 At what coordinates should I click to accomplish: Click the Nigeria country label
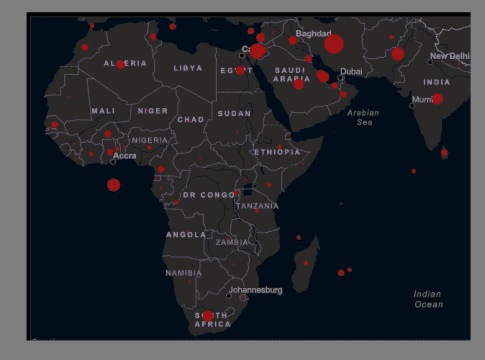tap(149, 140)
